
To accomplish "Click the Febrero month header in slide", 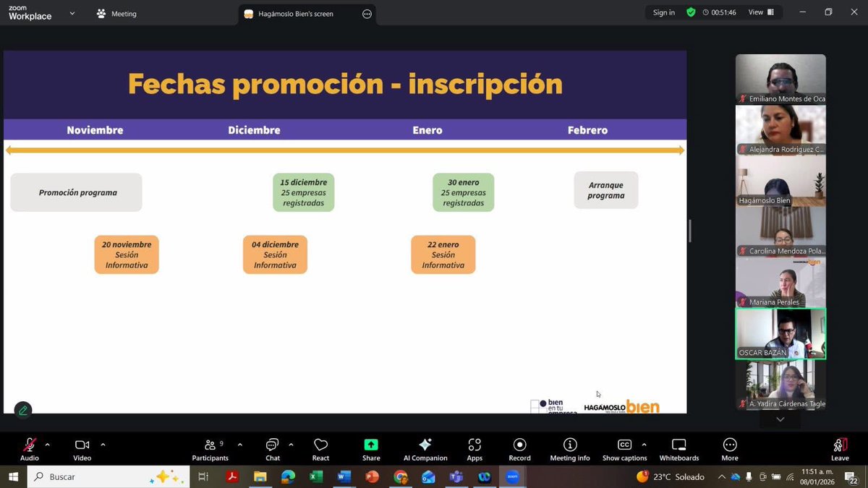I will coord(587,130).
